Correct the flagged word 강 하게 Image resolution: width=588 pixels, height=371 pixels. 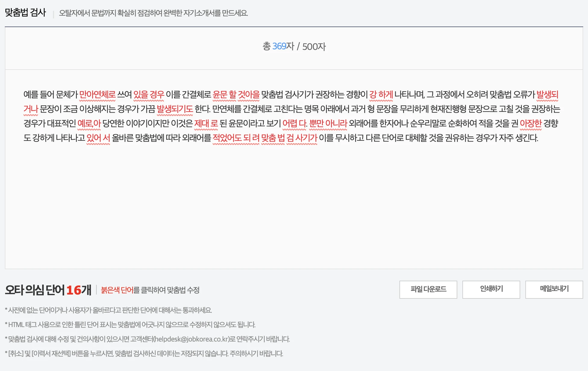pyautogui.click(x=381, y=94)
